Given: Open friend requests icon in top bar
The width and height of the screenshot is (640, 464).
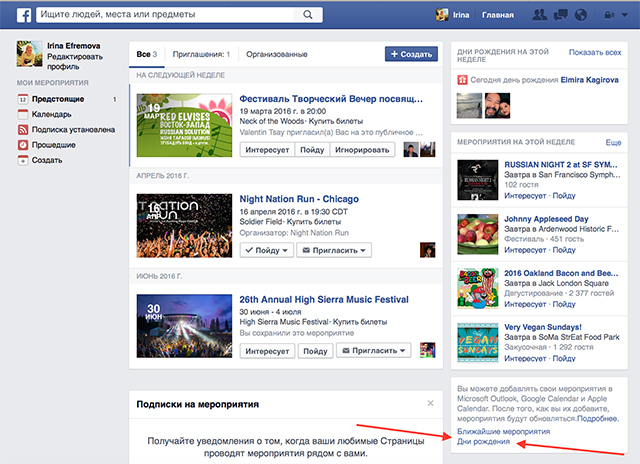Looking at the screenshot, I should (541, 15).
